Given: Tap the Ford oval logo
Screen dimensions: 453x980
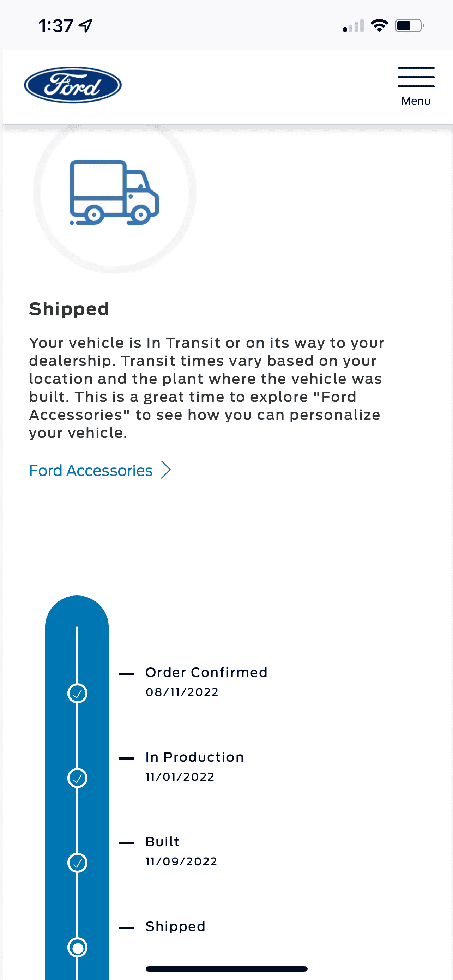Looking at the screenshot, I should pos(73,85).
